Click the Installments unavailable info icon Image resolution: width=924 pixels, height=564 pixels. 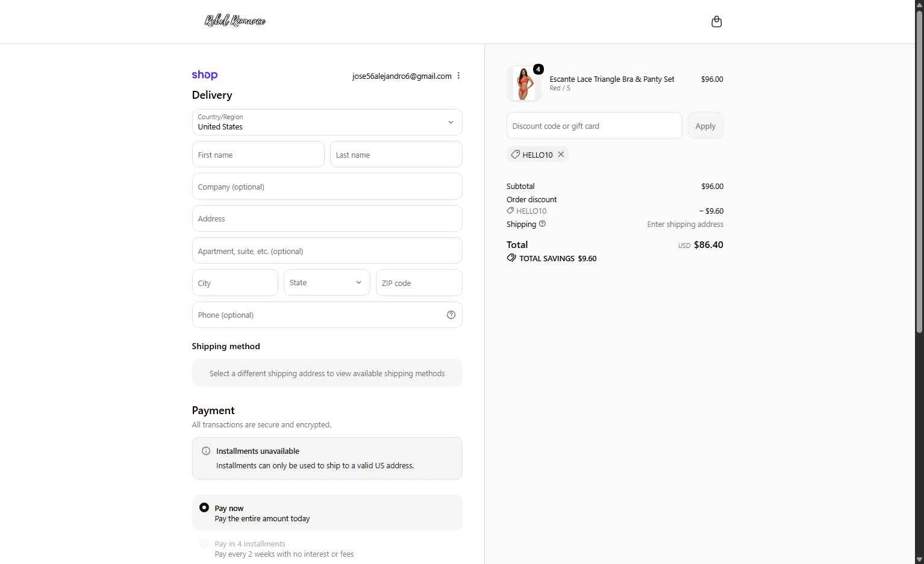[x=206, y=451]
